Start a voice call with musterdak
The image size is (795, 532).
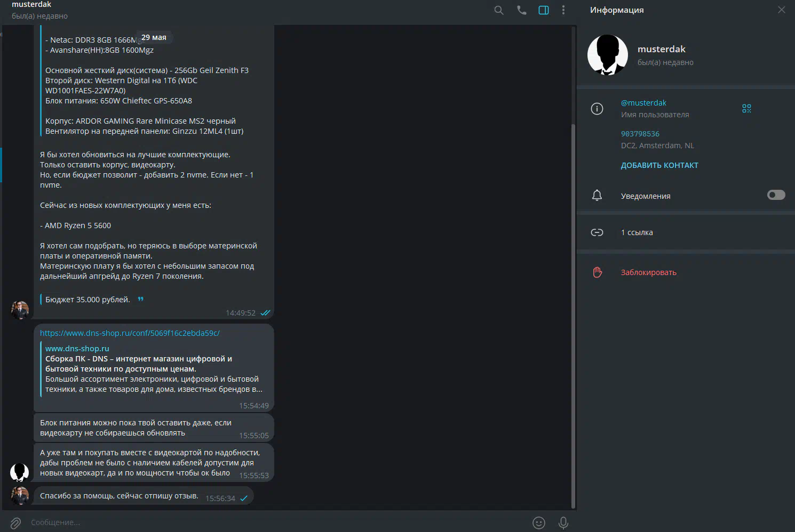pyautogui.click(x=521, y=10)
